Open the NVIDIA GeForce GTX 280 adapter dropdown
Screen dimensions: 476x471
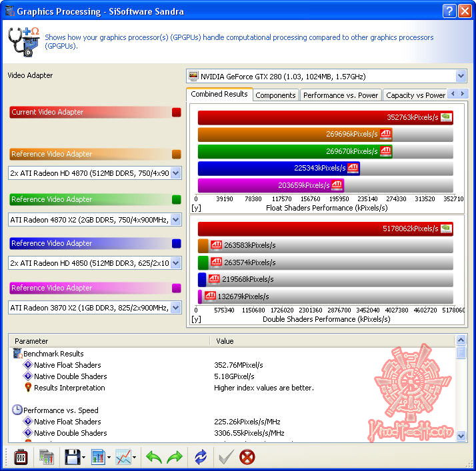click(461, 76)
